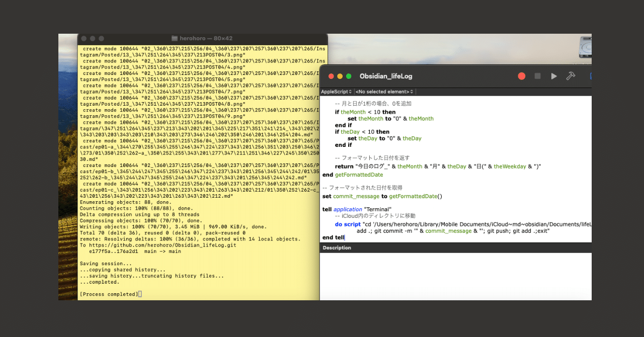644x337 pixels.
Task: Click the Obsidian_lifeLog window title
Action: 386,76
